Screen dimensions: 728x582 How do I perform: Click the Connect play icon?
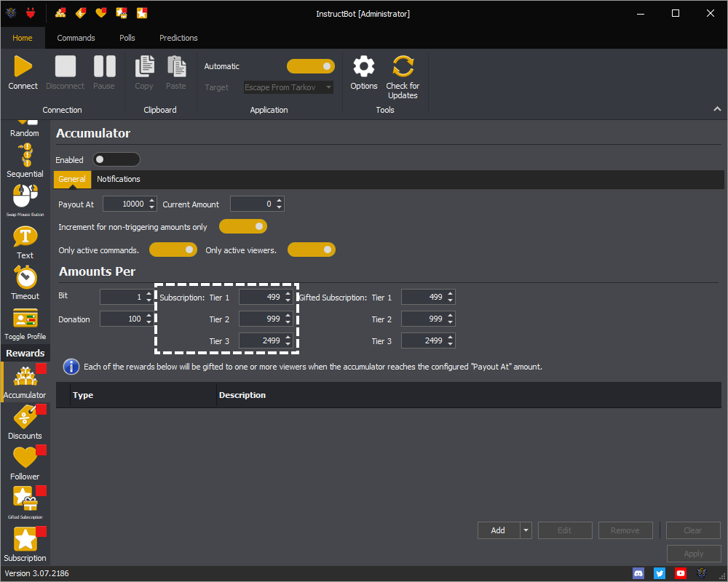point(23,66)
